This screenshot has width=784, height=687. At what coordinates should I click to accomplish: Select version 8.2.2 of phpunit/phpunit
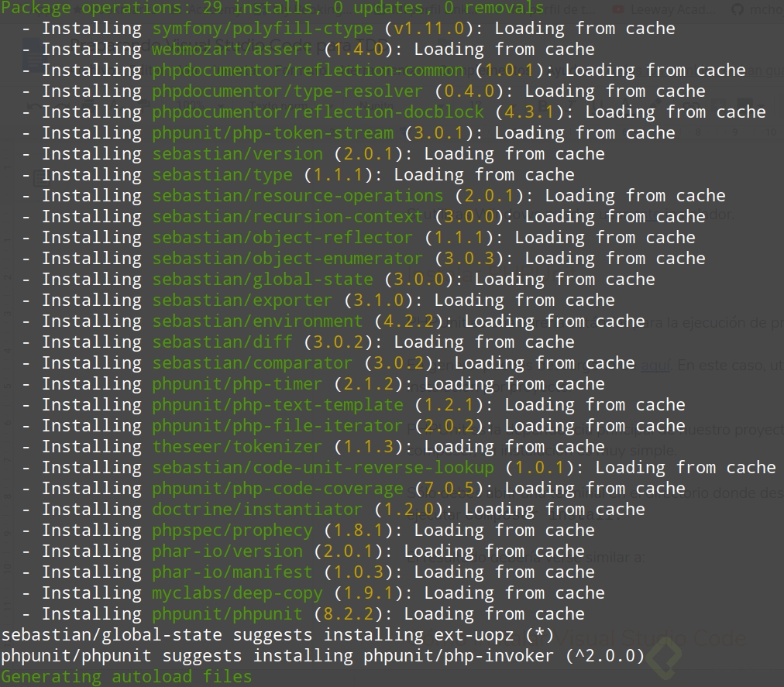point(349,614)
